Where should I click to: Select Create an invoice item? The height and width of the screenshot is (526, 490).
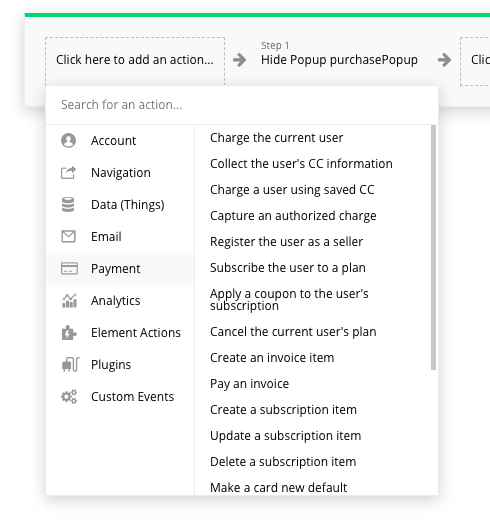[272, 358]
